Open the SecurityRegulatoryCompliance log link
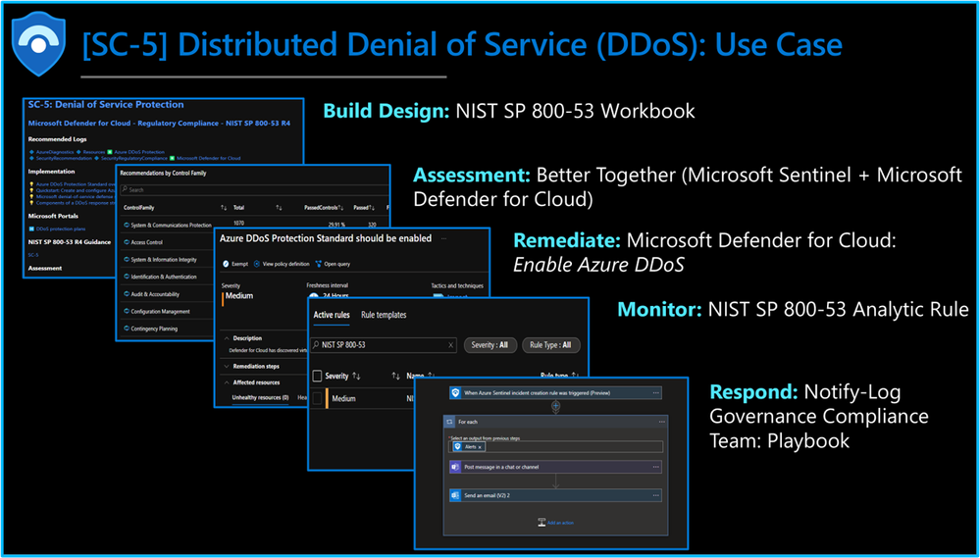The image size is (980, 558). 134,159
